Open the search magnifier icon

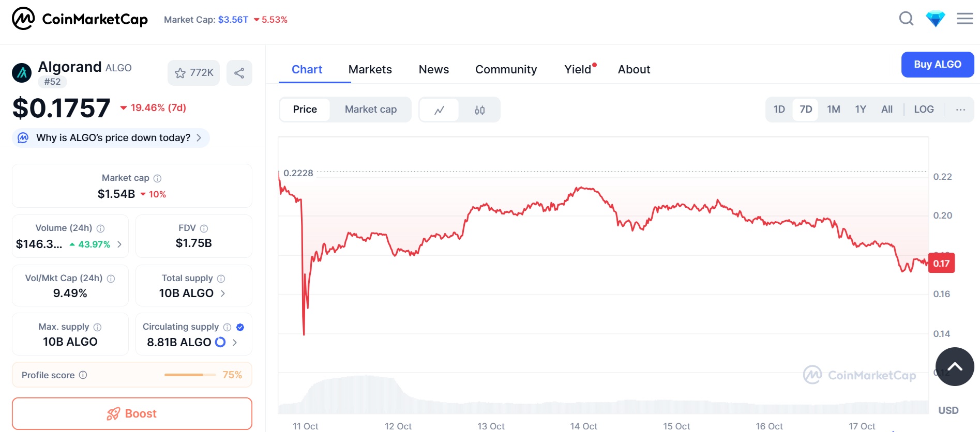(x=906, y=19)
